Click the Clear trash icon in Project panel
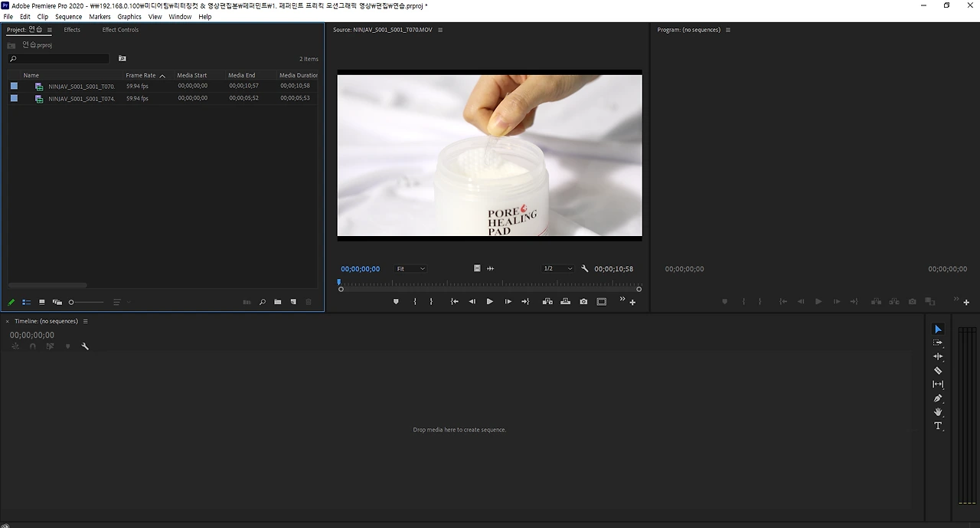980x528 pixels. tap(309, 302)
